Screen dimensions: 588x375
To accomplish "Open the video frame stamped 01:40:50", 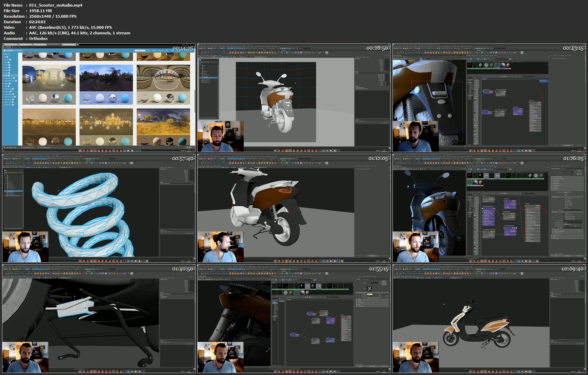I will point(99,319).
